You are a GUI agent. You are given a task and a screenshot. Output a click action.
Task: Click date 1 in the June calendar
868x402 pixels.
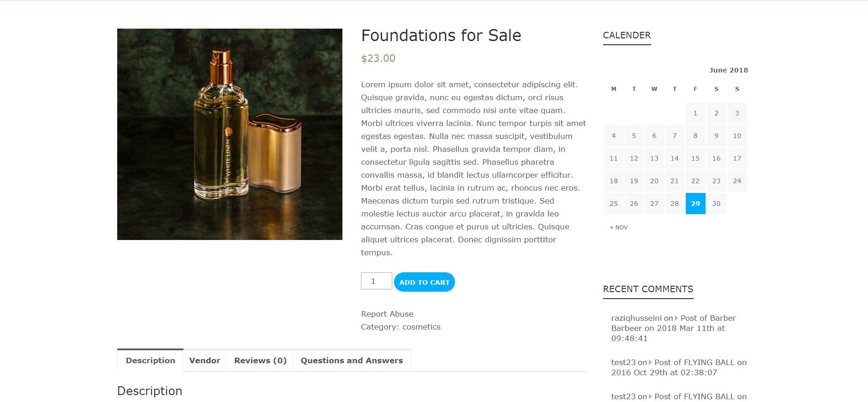pos(695,113)
